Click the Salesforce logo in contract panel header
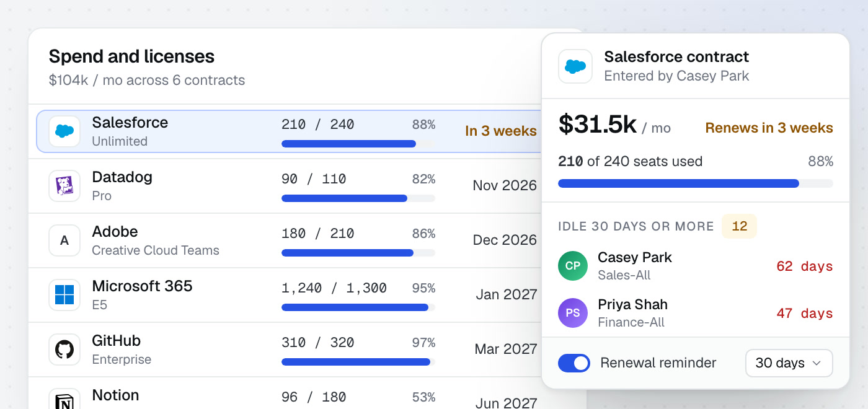The width and height of the screenshot is (868, 409). 575,66
